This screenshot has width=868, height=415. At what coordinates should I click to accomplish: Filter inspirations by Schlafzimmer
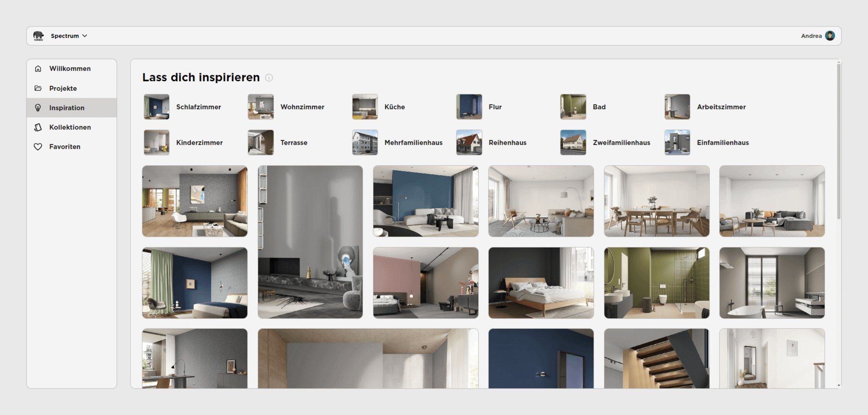pyautogui.click(x=183, y=106)
